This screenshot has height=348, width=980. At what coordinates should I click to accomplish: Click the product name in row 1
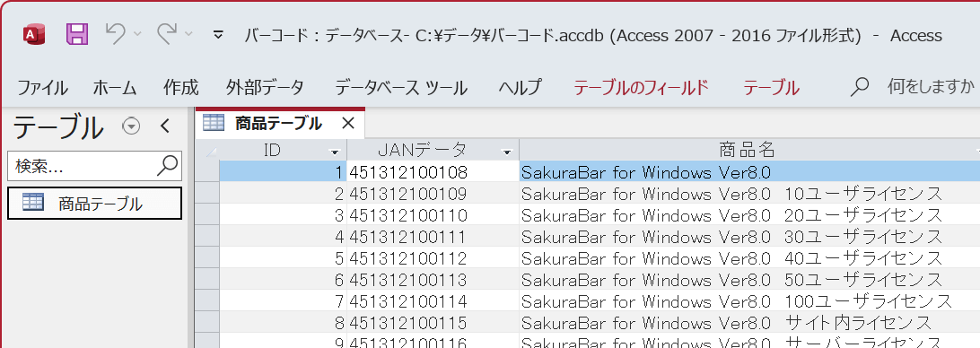tap(749, 171)
